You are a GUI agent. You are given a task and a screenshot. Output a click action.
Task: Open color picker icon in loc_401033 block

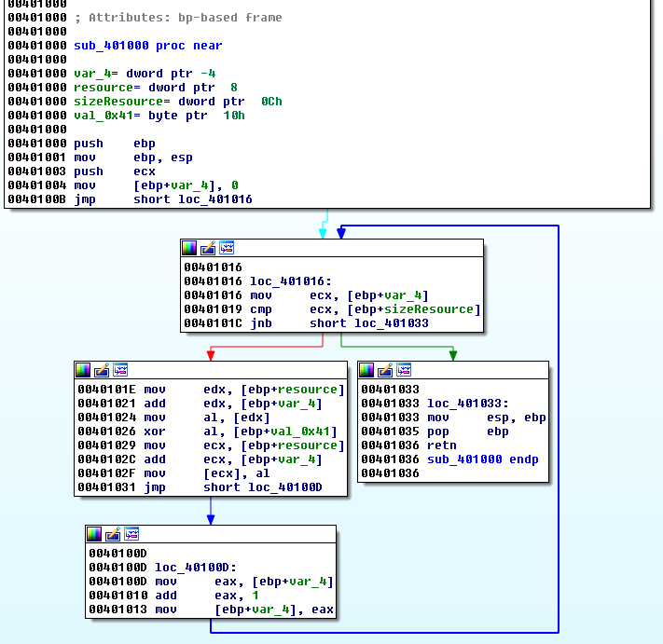click(366, 370)
